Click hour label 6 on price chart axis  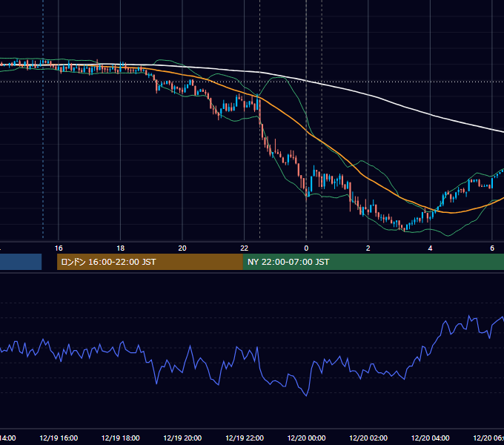click(492, 248)
